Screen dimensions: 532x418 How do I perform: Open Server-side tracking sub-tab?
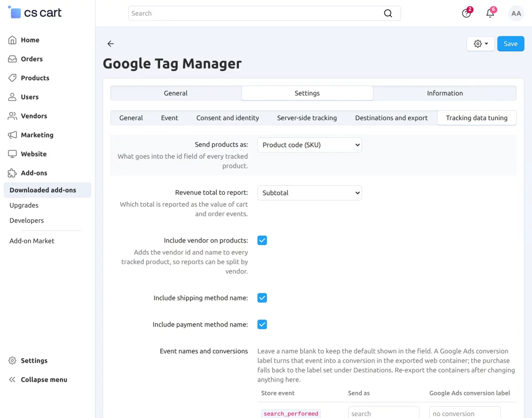(307, 118)
